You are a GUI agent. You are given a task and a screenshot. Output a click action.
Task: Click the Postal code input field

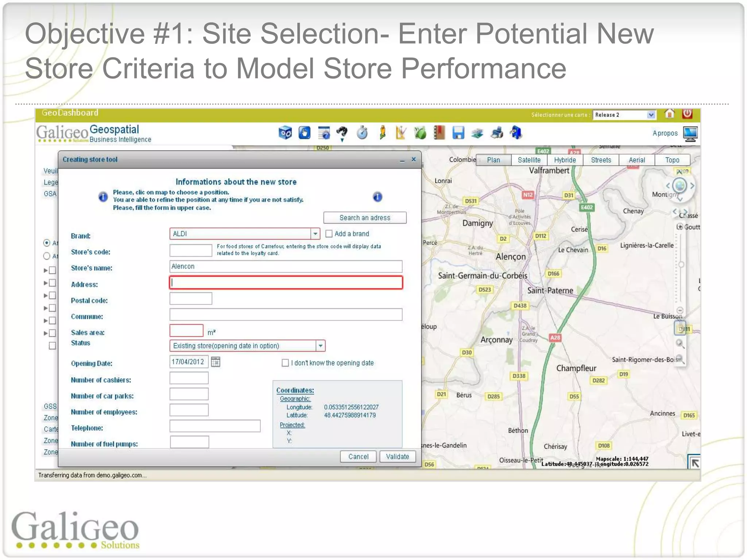[191, 299]
